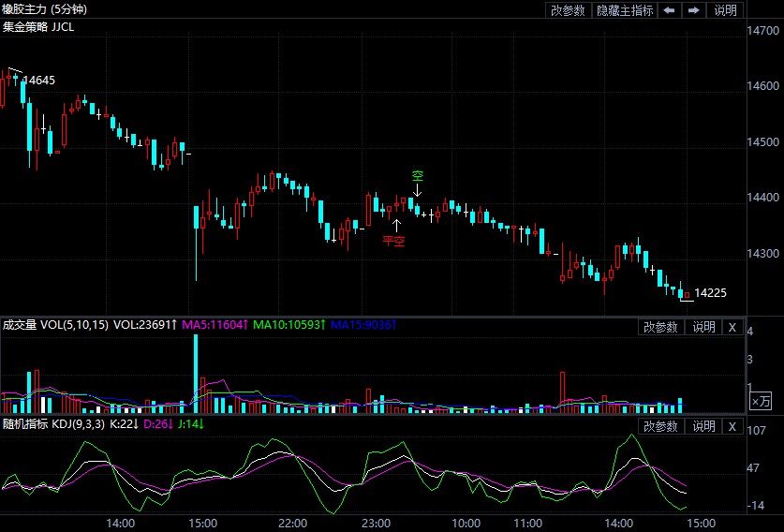Click the ×万 volume unit icon
The height and width of the screenshot is (532, 784).
click(x=762, y=401)
